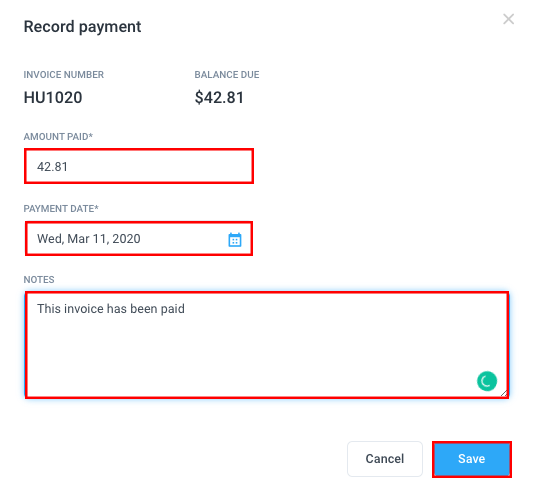Click the Save button
Image resolution: width=534 pixels, height=493 pixels.
[x=472, y=459]
